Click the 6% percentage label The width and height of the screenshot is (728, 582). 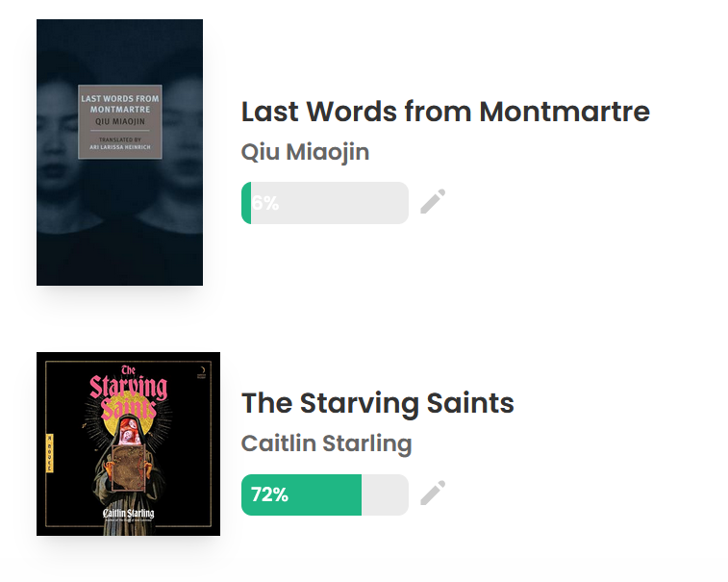[x=265, y=203]
